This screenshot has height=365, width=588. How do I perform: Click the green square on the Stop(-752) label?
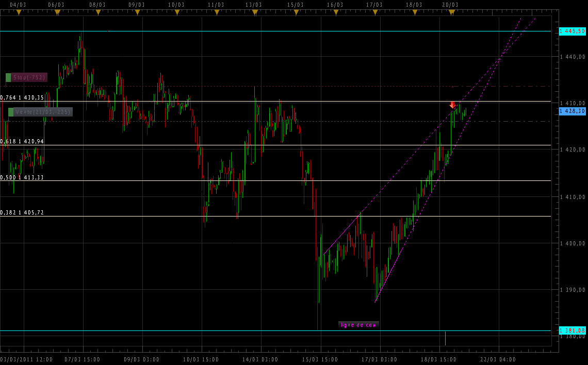[x=8, y=77]
